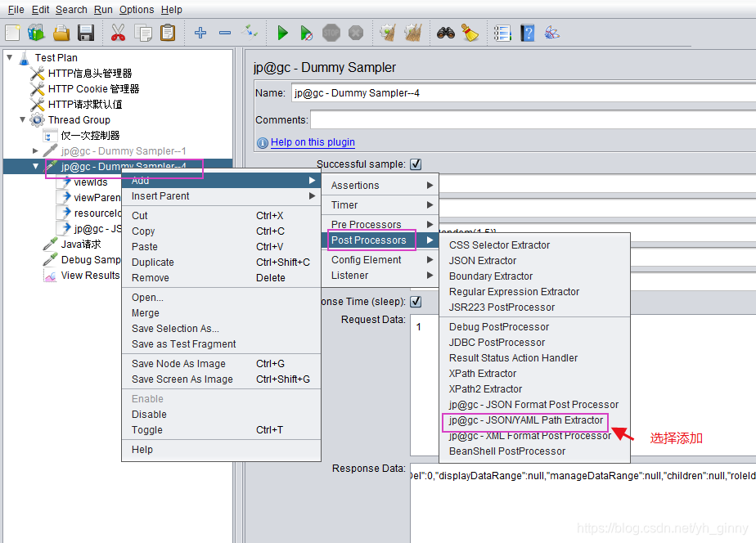
Task: Click the Clear results broom icon
Action: click(388, 33)
